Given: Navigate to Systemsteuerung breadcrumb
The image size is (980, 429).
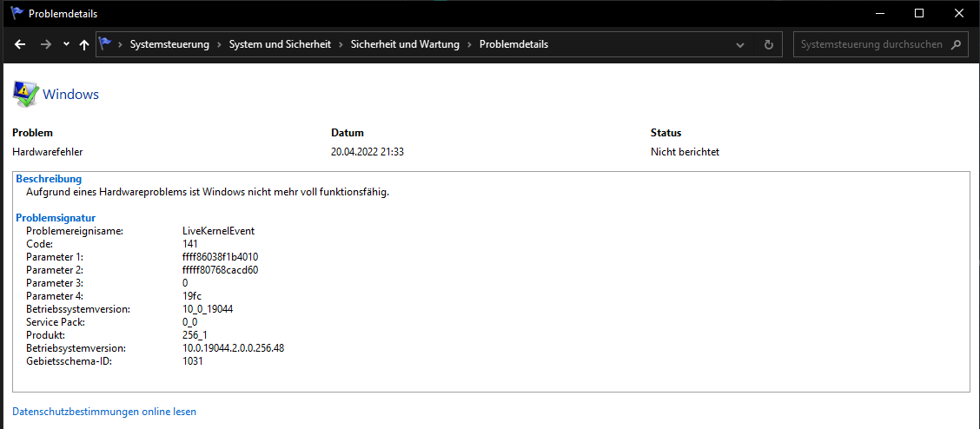Looking at the screenshot, I should point(169,45).
